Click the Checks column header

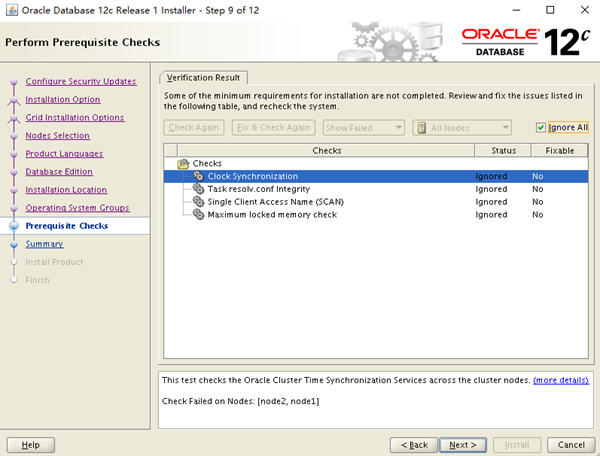tap(326, 150)
